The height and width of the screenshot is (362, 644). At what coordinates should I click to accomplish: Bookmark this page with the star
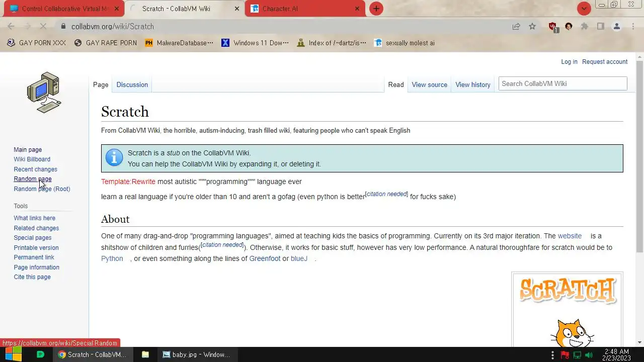(532, 26)
